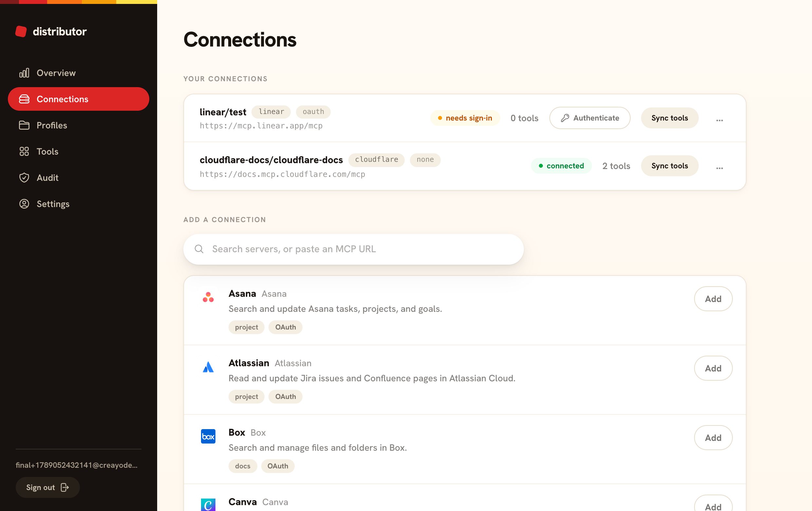Click the Overview bar chart icon
This screenshot has height=511, width=812.
point(24,73)
